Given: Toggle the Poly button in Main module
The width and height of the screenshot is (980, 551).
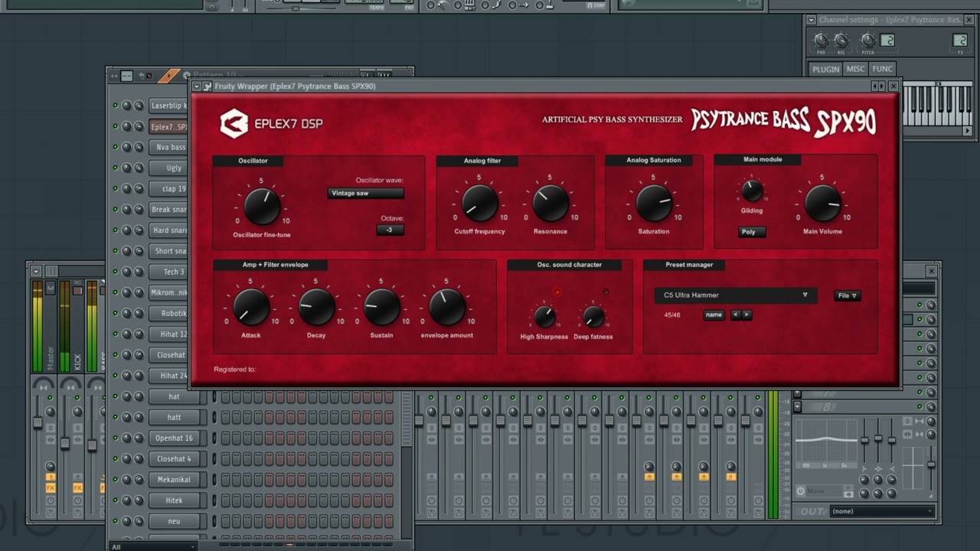Looking at the screenshot, I should 752,232.
